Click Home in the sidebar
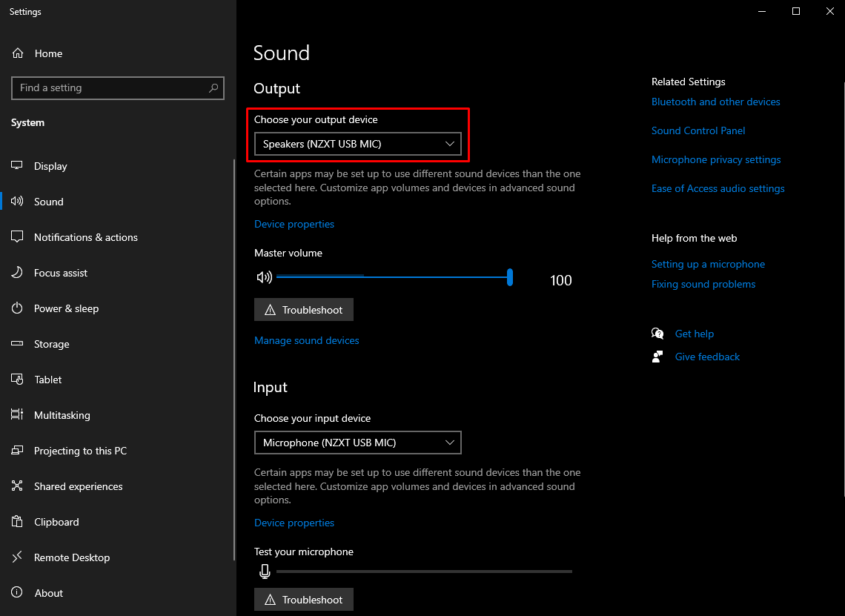Screen dimensions: 845x616 tap(117, 53)
